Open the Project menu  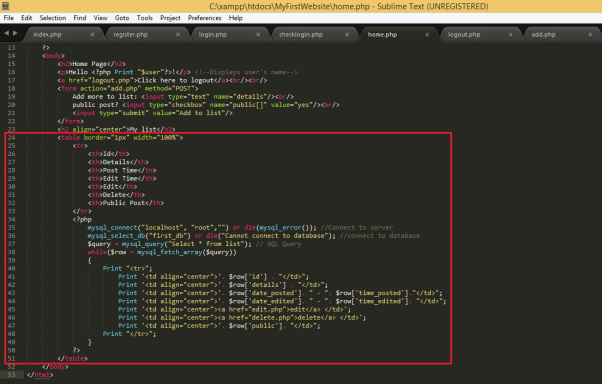pos(170,18)
